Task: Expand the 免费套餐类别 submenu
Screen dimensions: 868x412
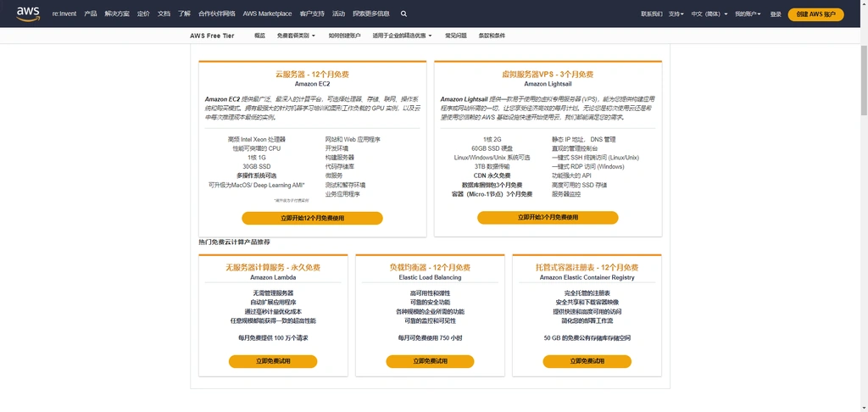Action: click(296, 36)
